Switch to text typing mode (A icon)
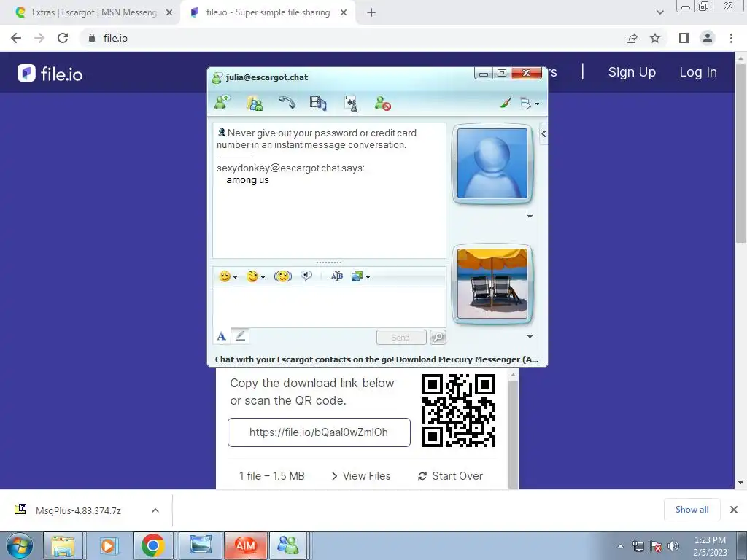This screenshot has height=560, width=747. (x=221, y=337)
